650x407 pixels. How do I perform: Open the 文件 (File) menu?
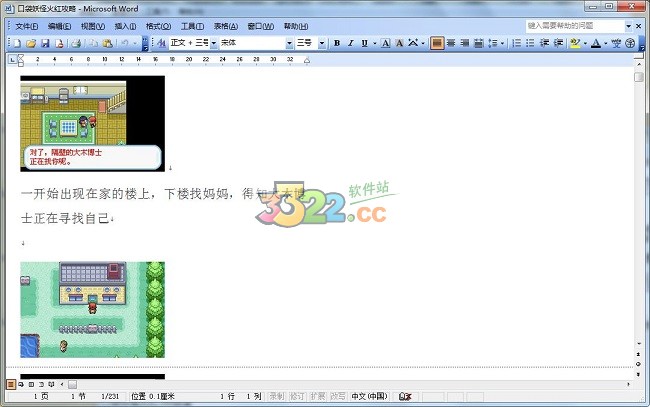pyautogui.click(x=27, y=26)
